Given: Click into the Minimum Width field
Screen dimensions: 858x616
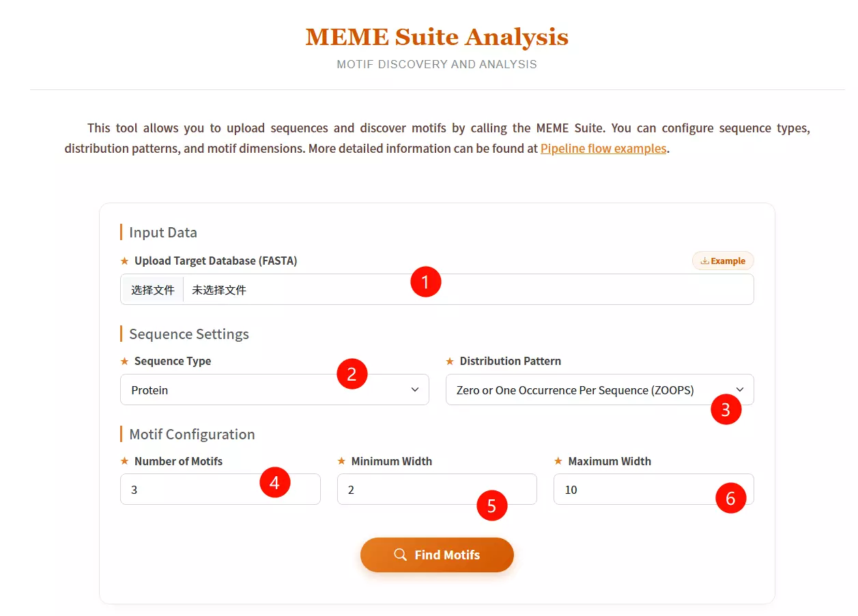Looking at the screenshot, I should [x=410, y=490].
